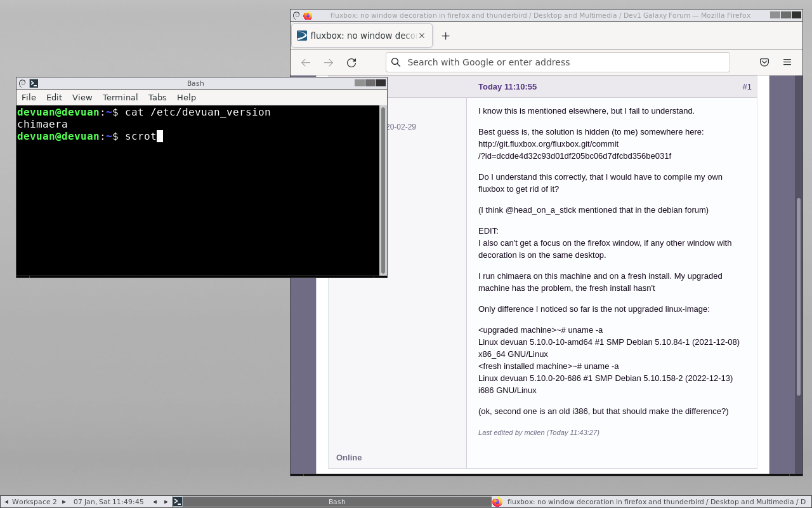The image size is (812, 508).
Task: Click Firefox icon on taskbar entry
Action: pos(497,502)
